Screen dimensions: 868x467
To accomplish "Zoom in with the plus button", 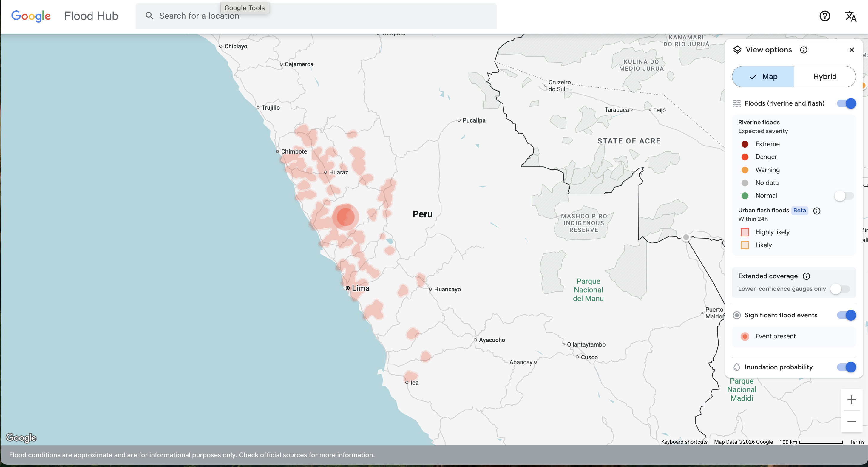I will pyautogui.click(x=852, y=400).
